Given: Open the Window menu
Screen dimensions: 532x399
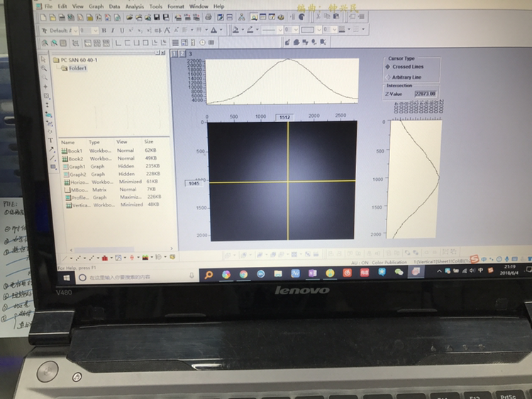Looking at the screenshot, I should pyautogui.click(x=199, y=6).
